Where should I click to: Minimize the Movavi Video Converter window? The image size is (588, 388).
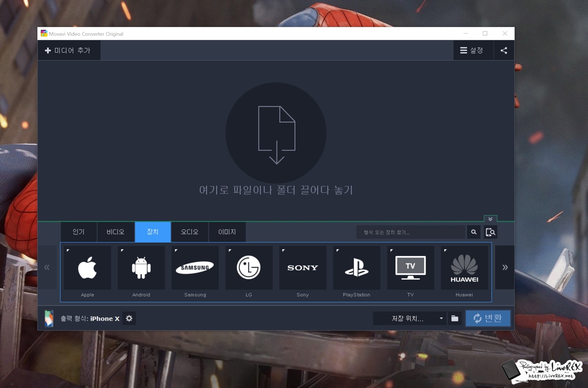click(466, 34)
